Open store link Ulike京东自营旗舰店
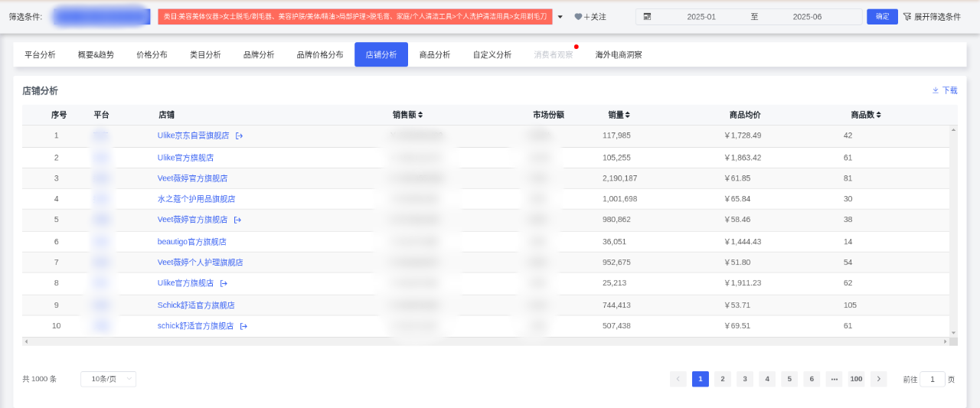This screenshot has height=408, width=980. [194, 135]
